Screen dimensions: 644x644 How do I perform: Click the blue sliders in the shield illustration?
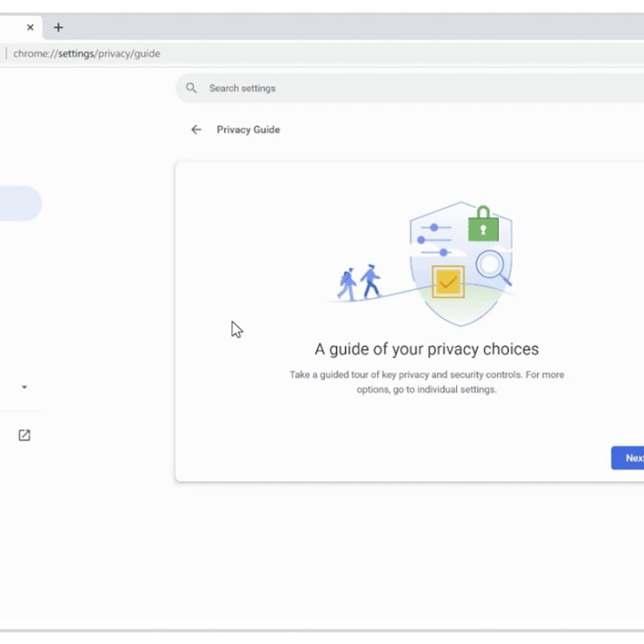[435, 240]
